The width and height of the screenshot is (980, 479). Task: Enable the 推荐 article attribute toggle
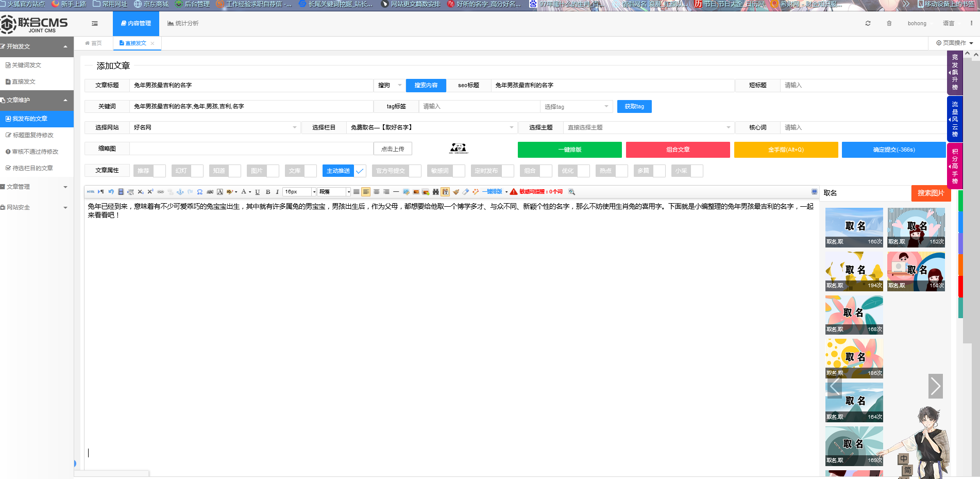pos(159,171)
